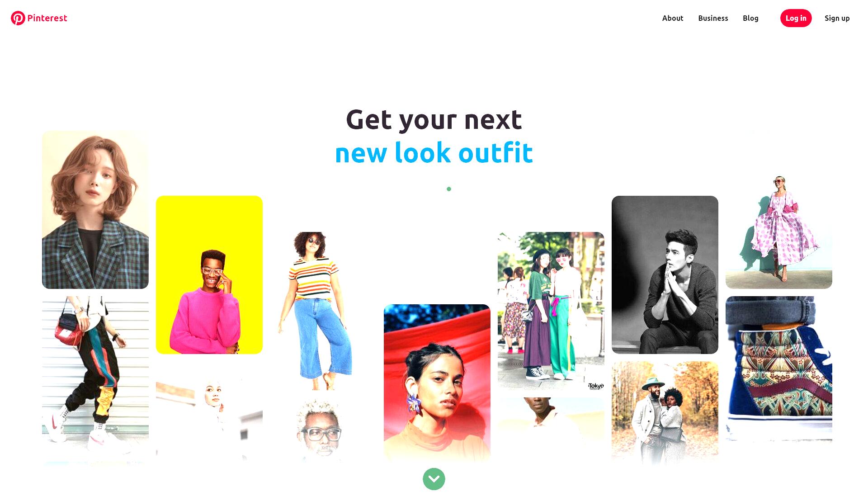Viewport: 868px width, 496px height.
Task: Open the yellow background pink sweater photo
Action: (209, 275)
